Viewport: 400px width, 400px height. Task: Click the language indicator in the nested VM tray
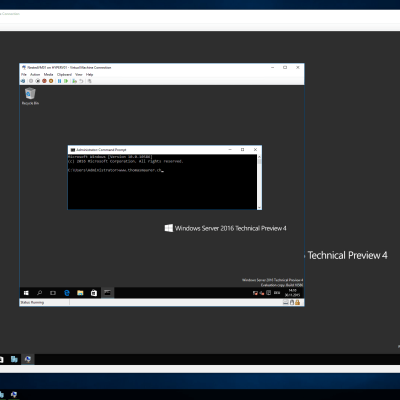pos(277,293)
